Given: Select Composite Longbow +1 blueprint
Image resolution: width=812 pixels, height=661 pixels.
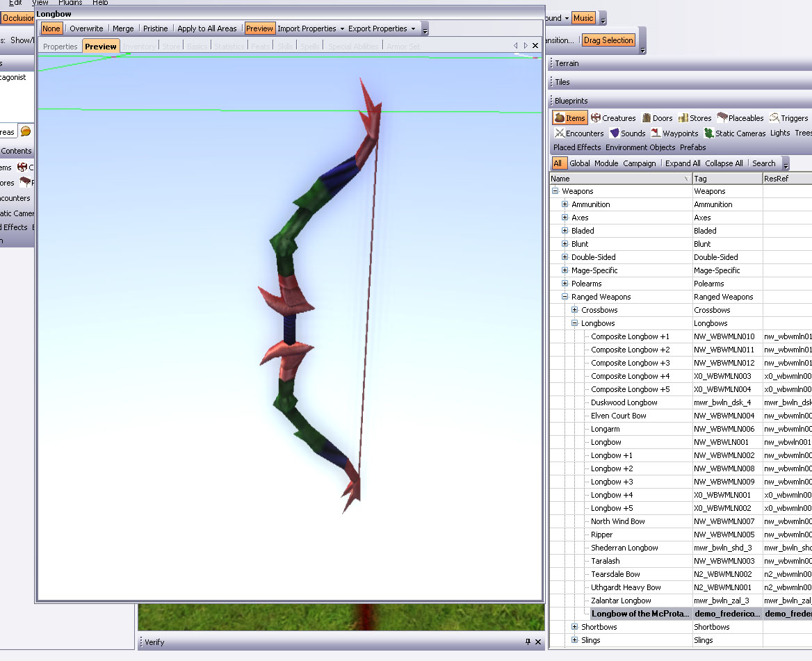Looking at the screenshot, I should (630, 336).
